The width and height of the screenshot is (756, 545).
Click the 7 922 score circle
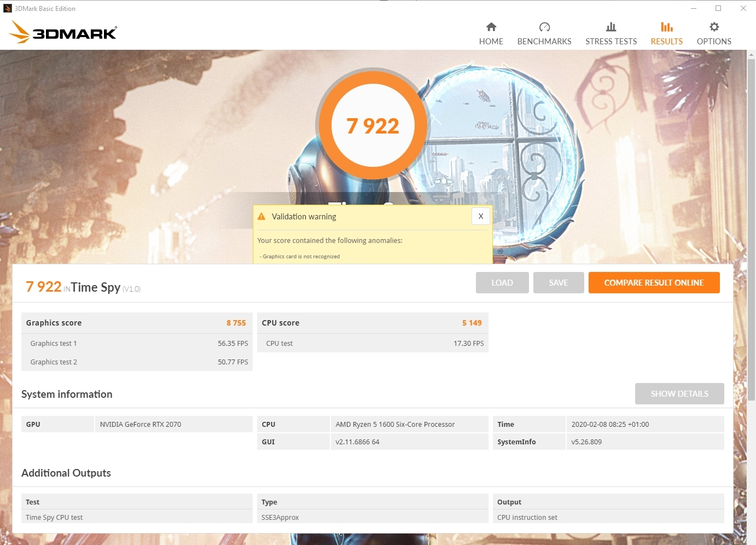pyautogui.click(x=373, y=125)
